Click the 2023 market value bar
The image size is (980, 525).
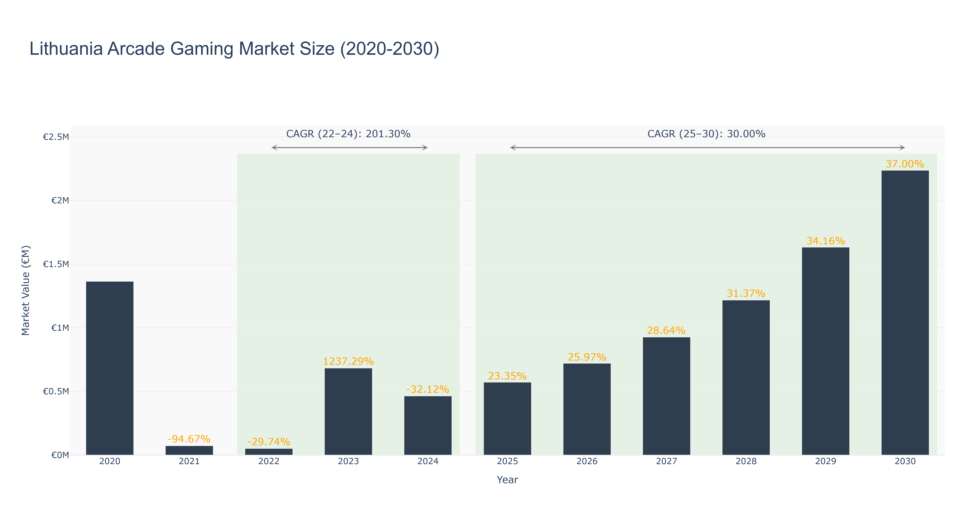click(x=348, y=411)
